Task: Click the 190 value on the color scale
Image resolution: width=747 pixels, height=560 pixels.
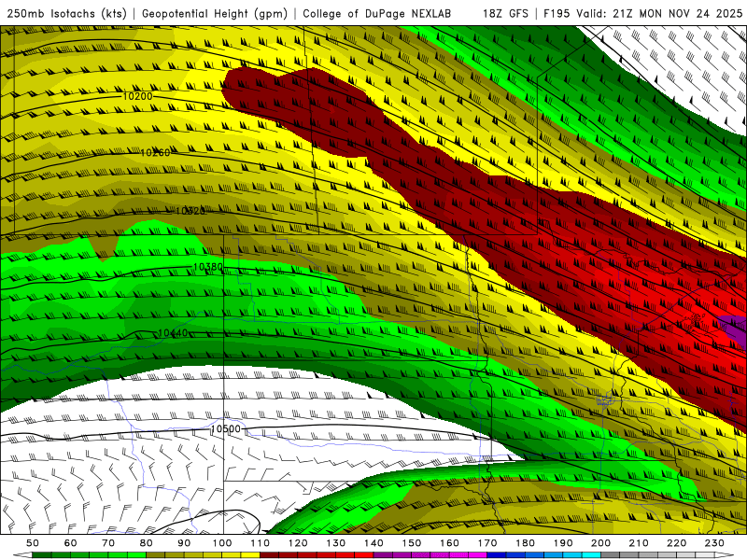Action: pos(563,543)
